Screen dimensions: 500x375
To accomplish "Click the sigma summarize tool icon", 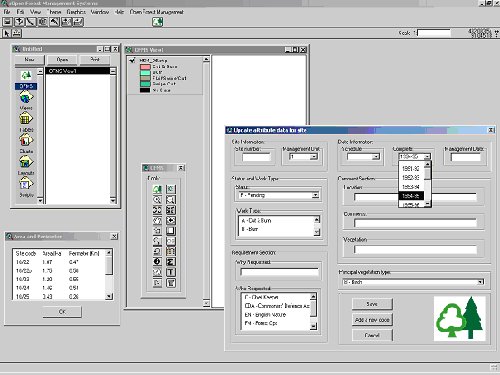I will (171, 262).
